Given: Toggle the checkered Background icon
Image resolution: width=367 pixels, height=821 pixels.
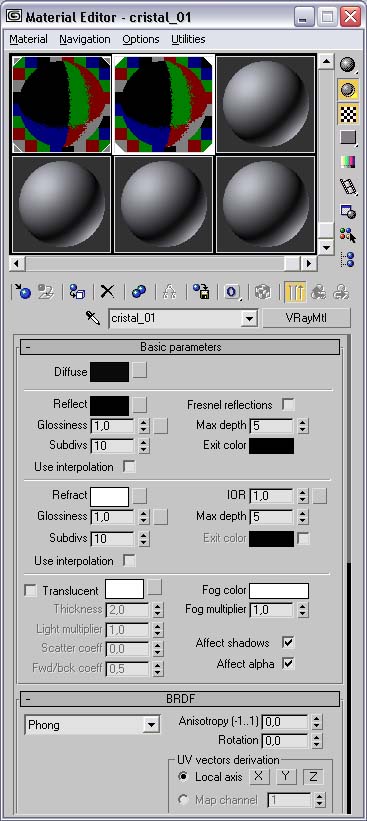Looking at the screenshot, I should point(348,114).
